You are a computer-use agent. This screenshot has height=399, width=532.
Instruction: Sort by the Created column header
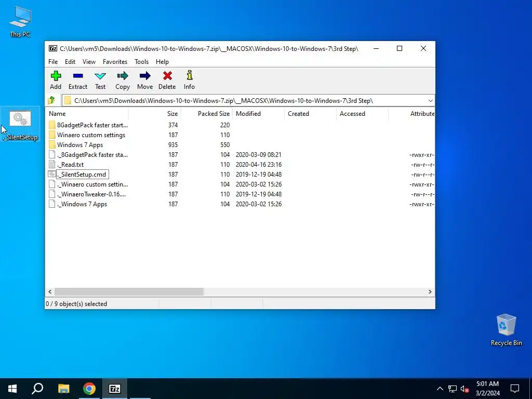coord(311,114)
